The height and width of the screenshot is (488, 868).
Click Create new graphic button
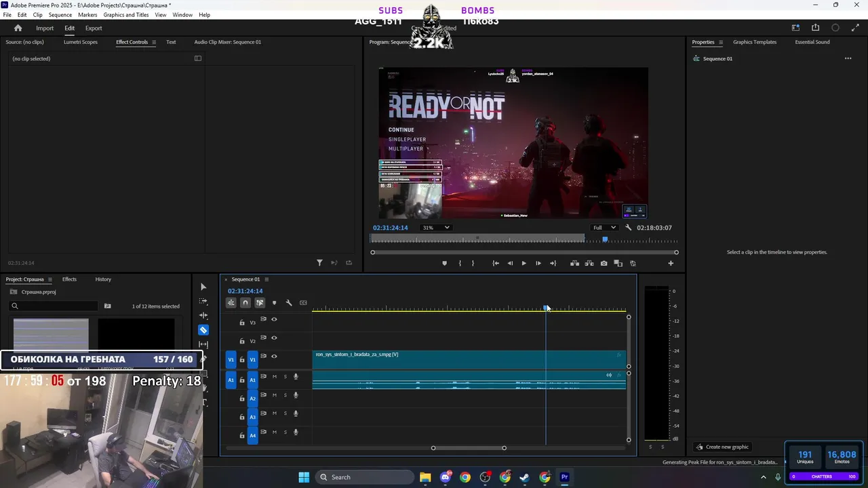tap(723, 447)
